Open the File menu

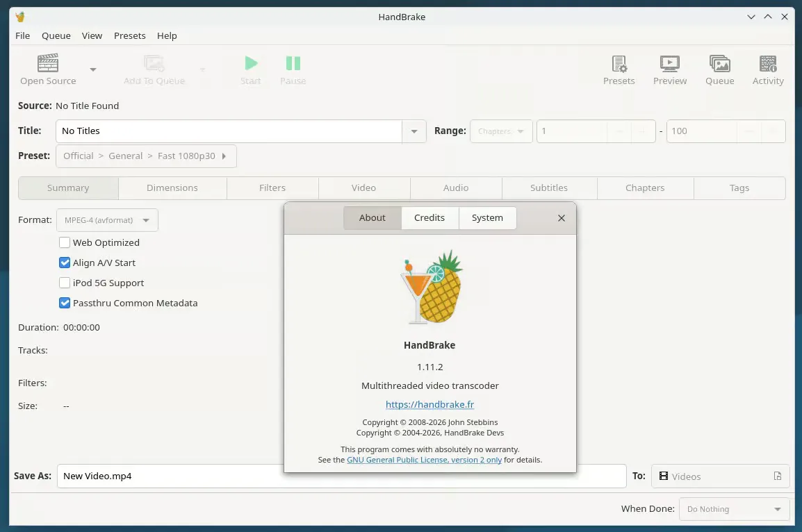tap(22, 36)
